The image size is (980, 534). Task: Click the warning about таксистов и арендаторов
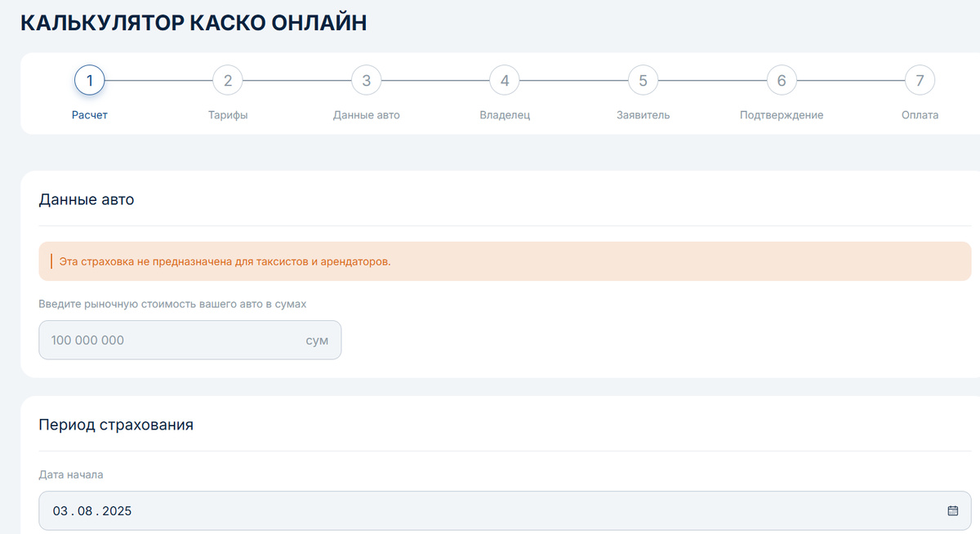click(x=505, y=261)
